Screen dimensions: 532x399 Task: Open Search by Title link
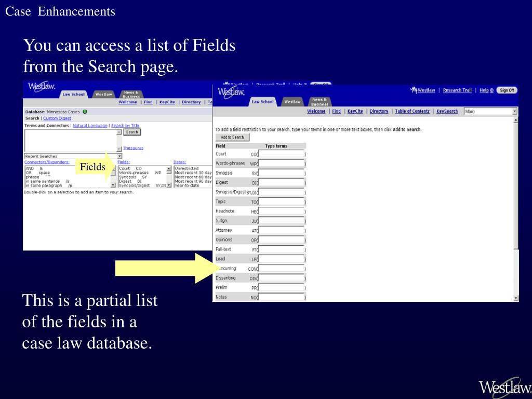click(x=125, y=126)
